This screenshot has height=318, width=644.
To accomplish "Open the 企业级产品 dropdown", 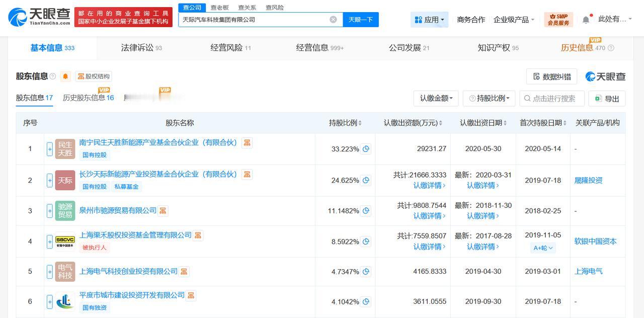I will (514, 20).
